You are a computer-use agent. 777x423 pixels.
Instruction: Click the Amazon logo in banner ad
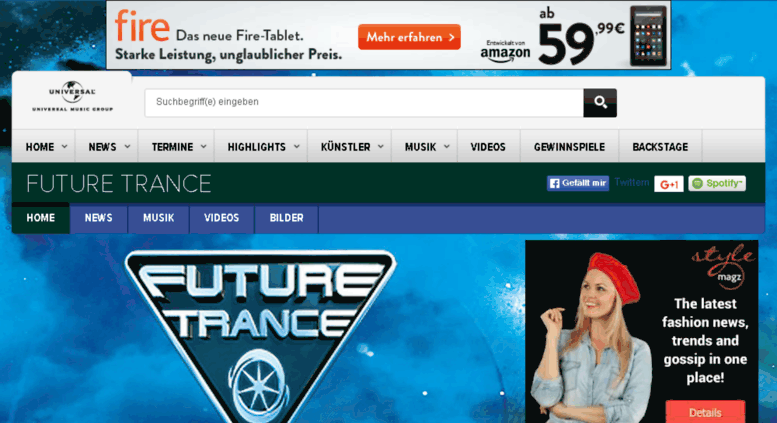[505, 52]
